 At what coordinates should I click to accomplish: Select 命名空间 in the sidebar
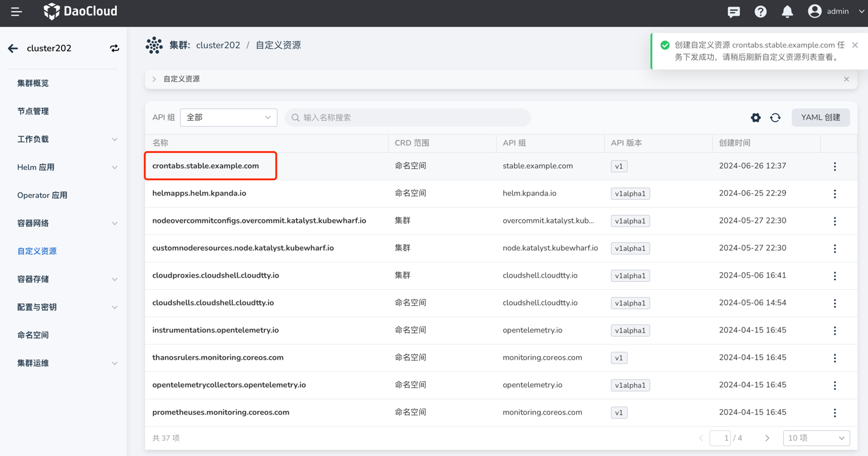tap(33, 335)
